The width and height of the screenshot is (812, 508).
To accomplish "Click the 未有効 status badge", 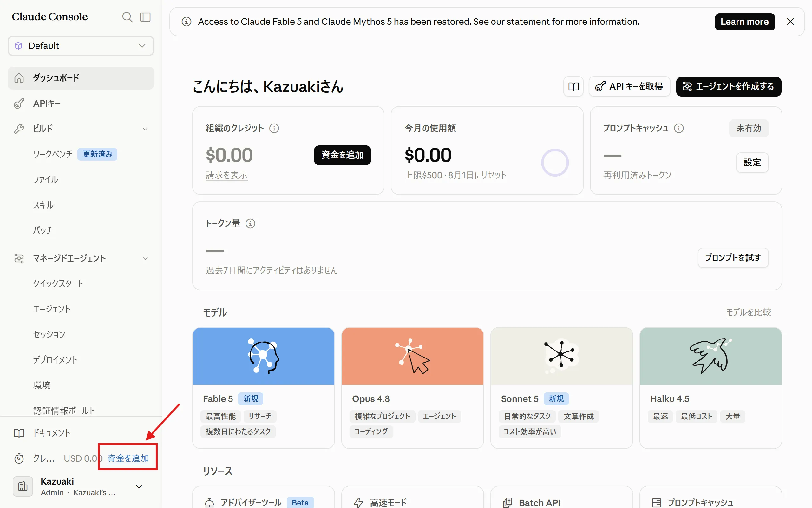I will [x=749, y=128].
